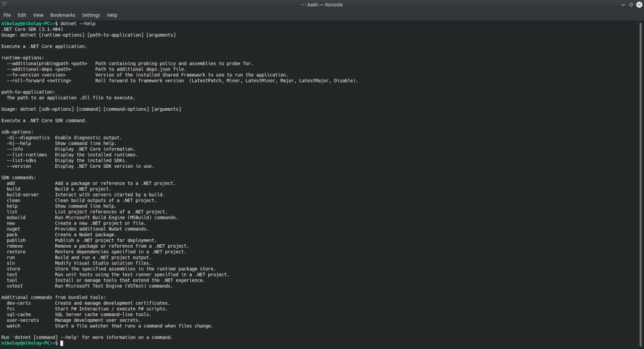The width and height of the screenshot is (644, 349).
Task: Click the 'runtime-options:' heading
Action: 23,58
